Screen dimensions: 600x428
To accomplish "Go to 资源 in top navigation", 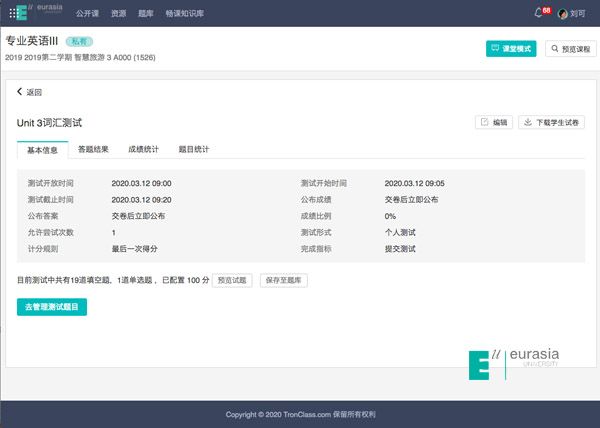I will pos(118,14).
